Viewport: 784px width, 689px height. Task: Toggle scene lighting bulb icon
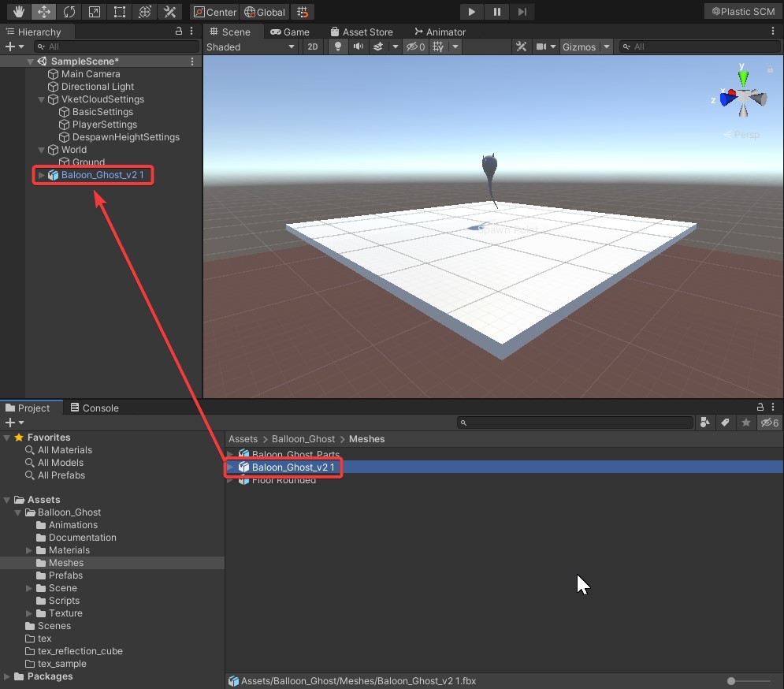(x=338, y=47)
